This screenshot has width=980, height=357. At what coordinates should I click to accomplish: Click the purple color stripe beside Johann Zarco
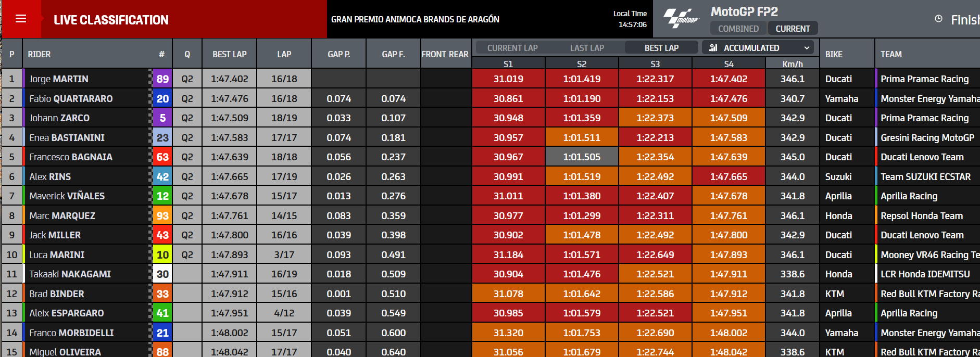tap(23, 118)
